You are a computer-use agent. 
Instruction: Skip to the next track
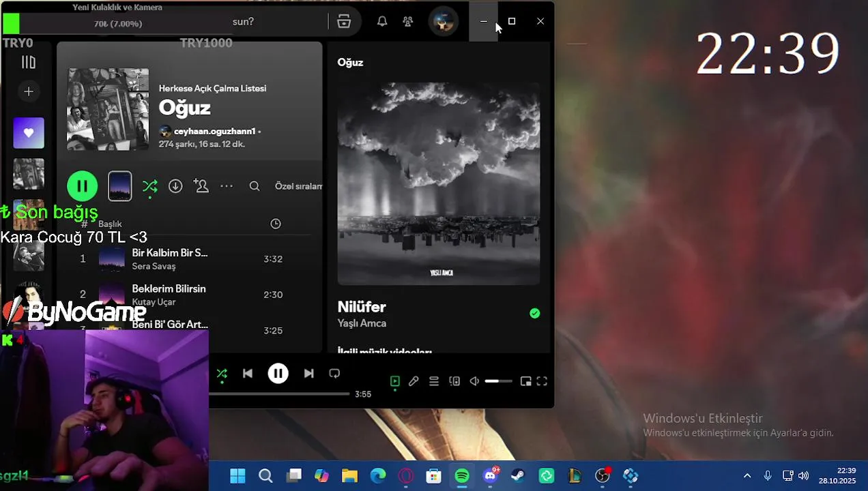point(308,373)
